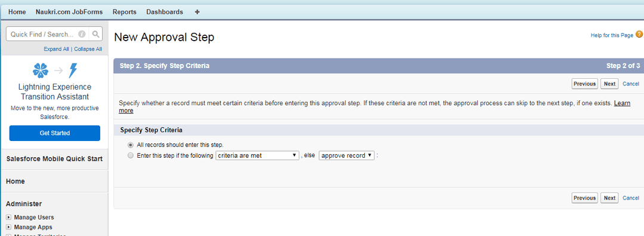
Task: Click the Quick Find info icon
Action: point(82,34)
